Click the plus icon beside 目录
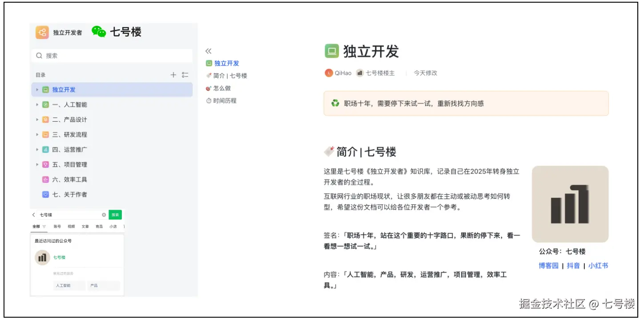The width and height of the screenshot is (644, 319). click(x=173, y=75)
